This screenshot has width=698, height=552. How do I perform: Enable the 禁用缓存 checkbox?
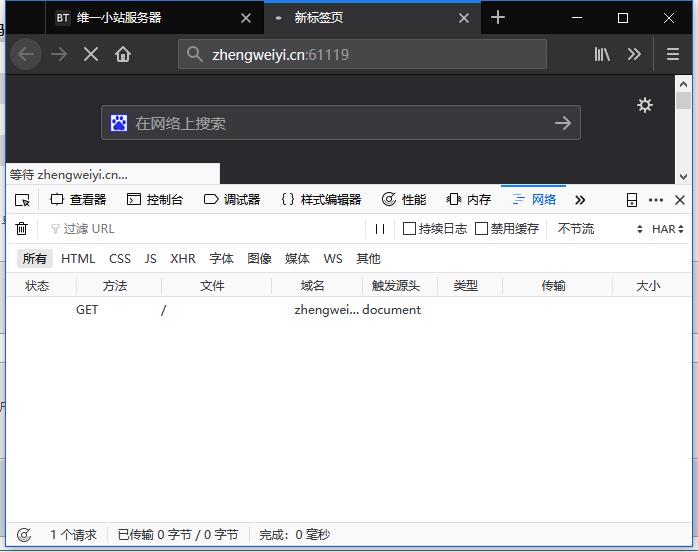point(481,229)
